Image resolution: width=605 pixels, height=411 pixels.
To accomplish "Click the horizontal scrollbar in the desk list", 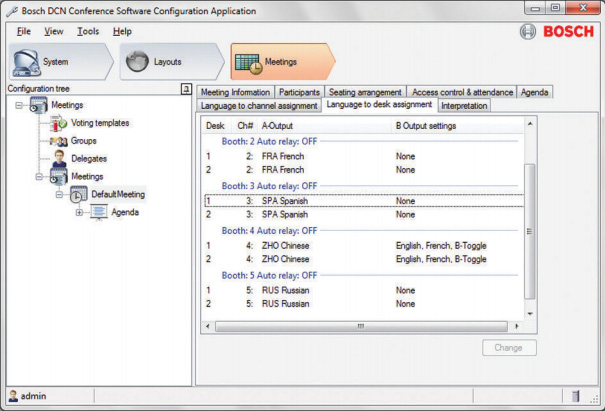I will point(360,325).
